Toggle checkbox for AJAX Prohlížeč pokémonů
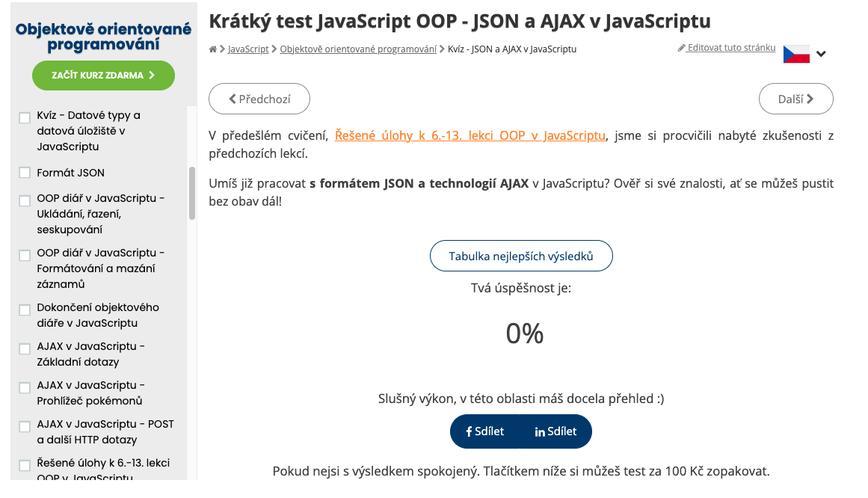Viewport: 868px width, 498px height. [25, 387]
